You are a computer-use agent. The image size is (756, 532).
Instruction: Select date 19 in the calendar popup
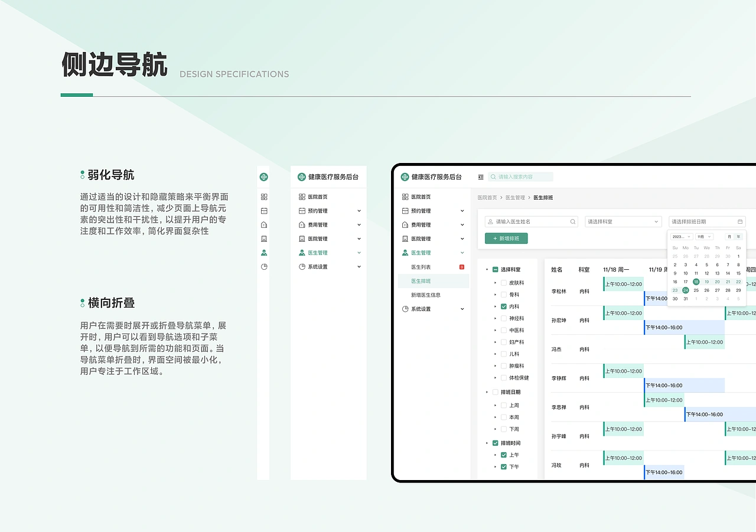706,282
